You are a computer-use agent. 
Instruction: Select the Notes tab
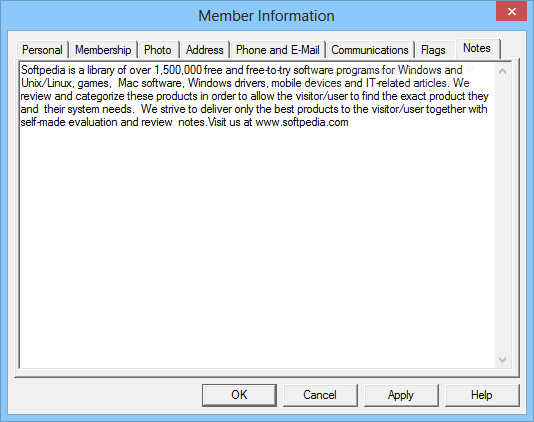click(477, 48)
